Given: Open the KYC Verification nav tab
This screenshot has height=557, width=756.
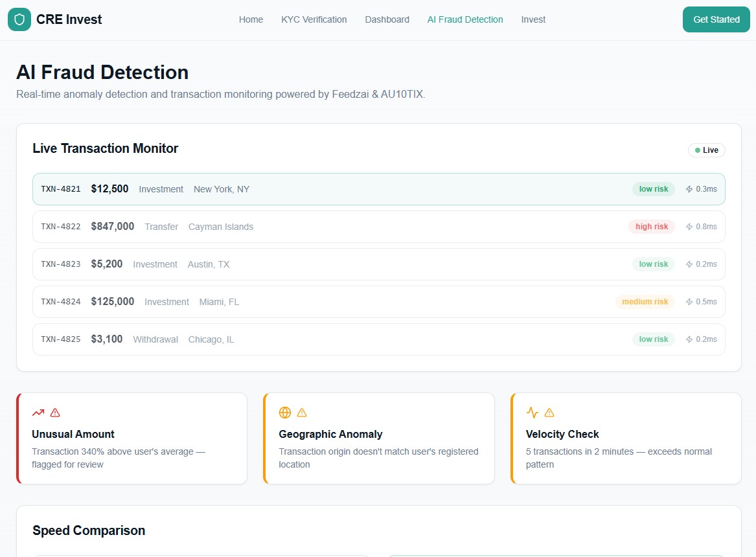Looking at the screenshot, I should pos(314,20).
